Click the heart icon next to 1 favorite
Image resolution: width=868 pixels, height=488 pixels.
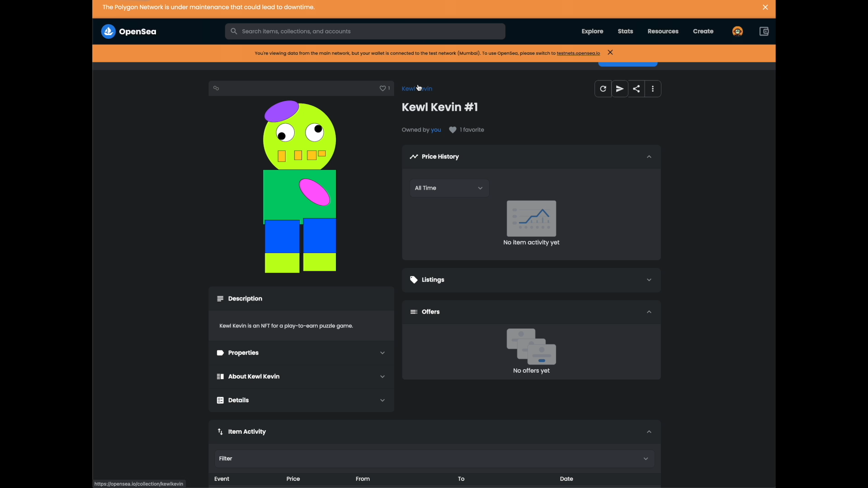(x=453, y=130)
